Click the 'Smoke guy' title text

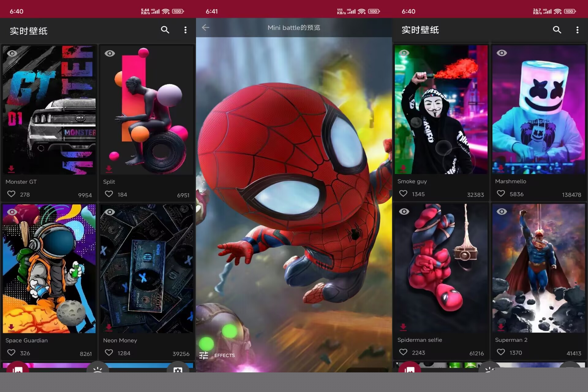point(412,181)
